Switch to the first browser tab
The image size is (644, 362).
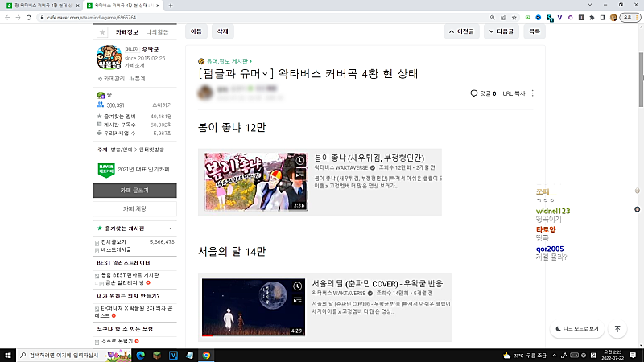41,6
